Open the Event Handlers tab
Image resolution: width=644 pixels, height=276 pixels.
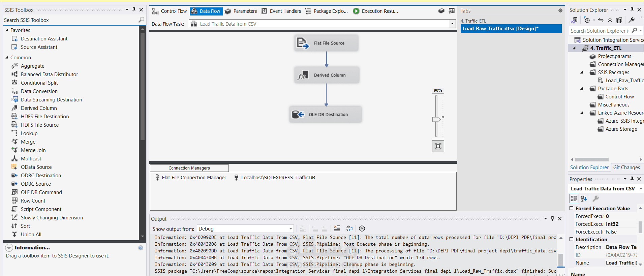[x=281, y=11]
